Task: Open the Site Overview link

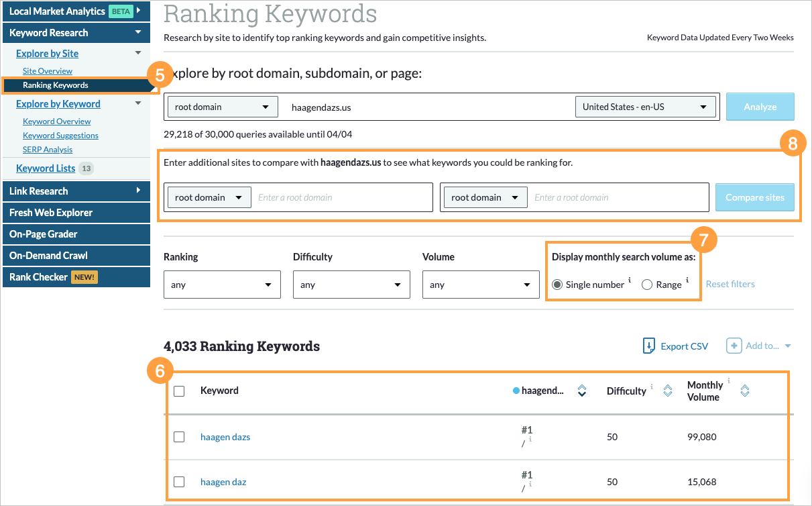Action: click(47, 70)
